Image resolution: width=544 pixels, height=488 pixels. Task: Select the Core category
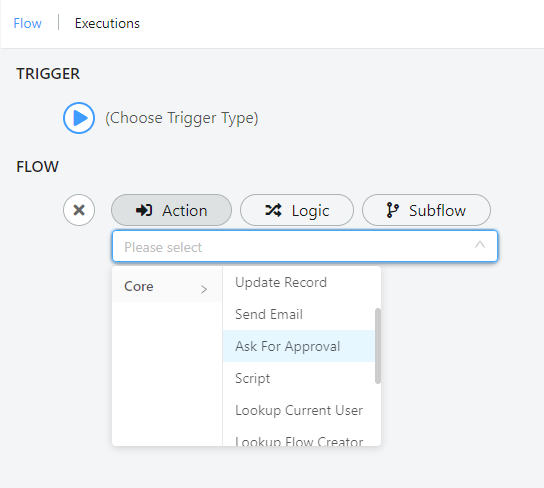(167, 286)
